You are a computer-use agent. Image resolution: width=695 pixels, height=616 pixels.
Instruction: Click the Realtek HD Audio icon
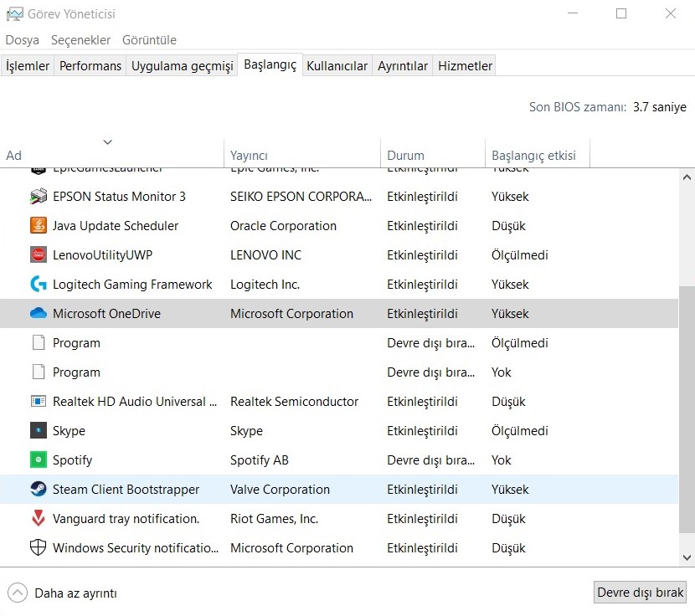(x=39, y=401)
